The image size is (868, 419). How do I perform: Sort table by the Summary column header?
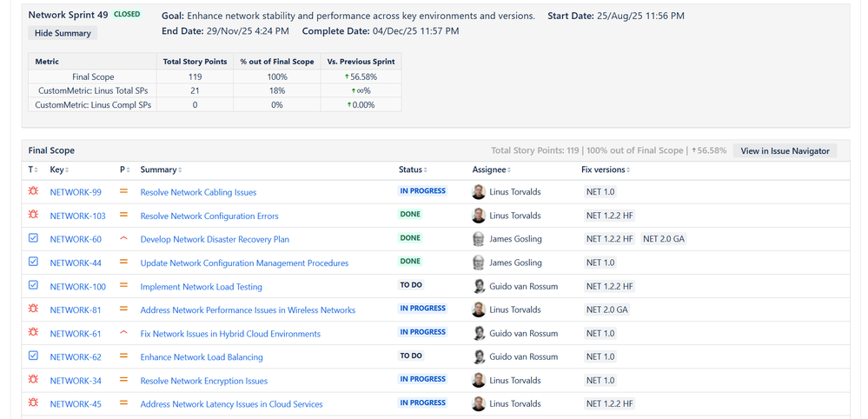coord(160,170)
